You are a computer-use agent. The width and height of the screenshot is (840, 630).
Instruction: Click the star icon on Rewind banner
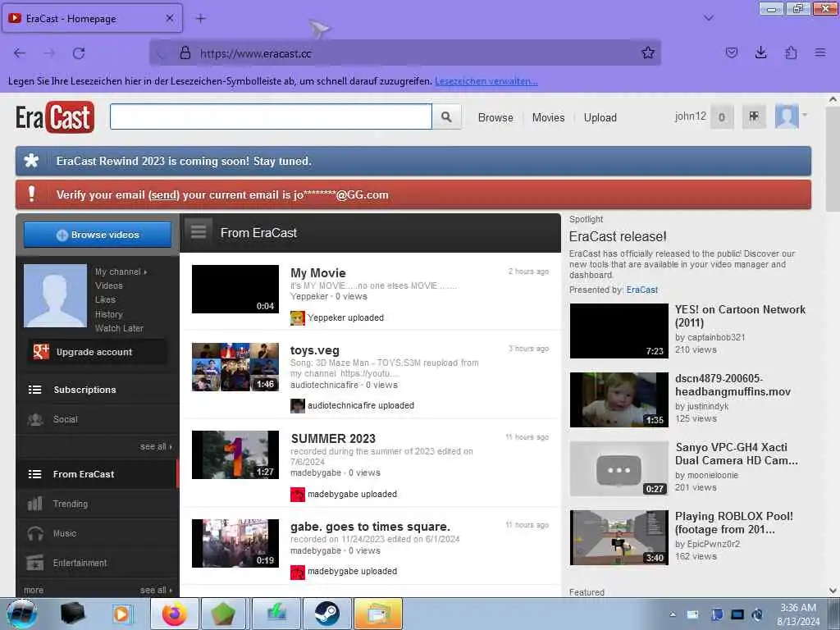[32, 161]
